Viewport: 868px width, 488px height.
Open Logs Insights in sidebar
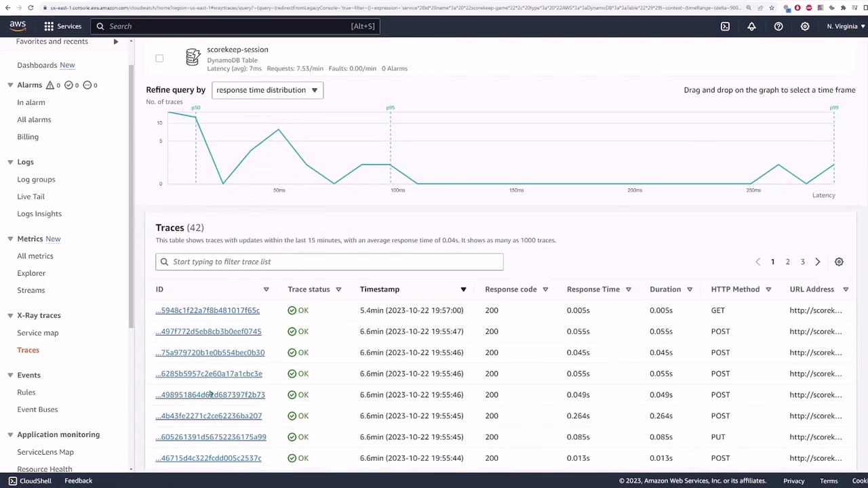pos(39,213)
